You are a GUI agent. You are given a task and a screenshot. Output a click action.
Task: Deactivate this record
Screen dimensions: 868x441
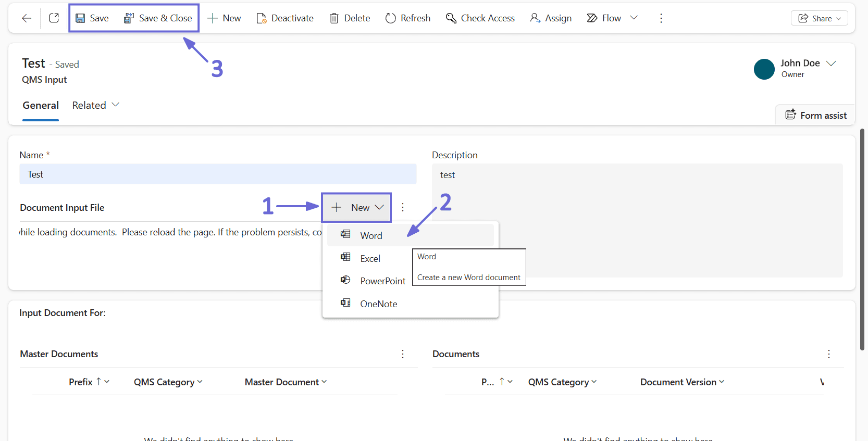(285, 18)
